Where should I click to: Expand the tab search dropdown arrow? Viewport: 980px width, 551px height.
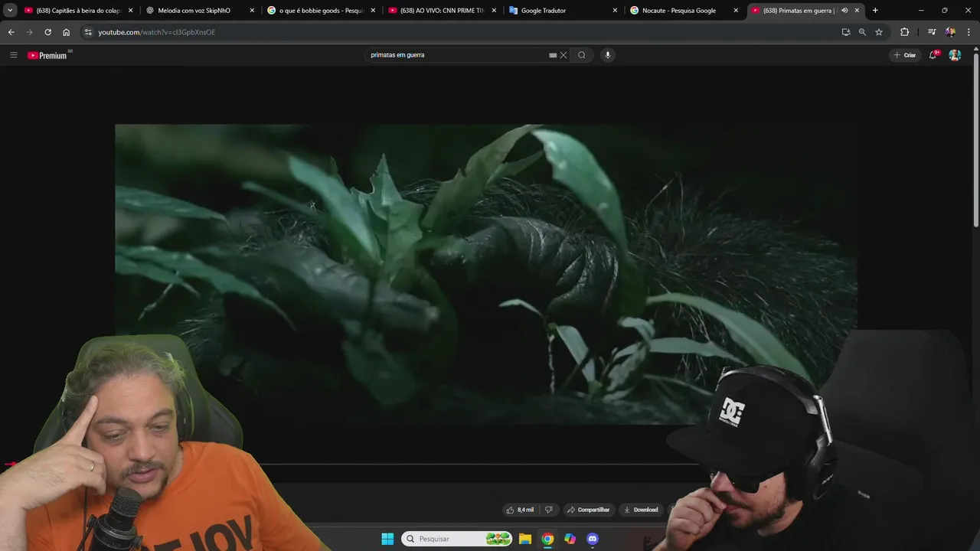click(10, 11)
